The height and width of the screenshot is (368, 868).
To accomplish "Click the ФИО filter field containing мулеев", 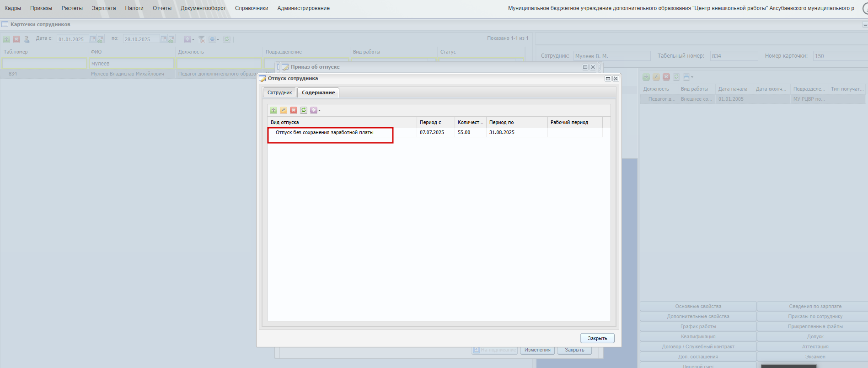I will [132, 63].
